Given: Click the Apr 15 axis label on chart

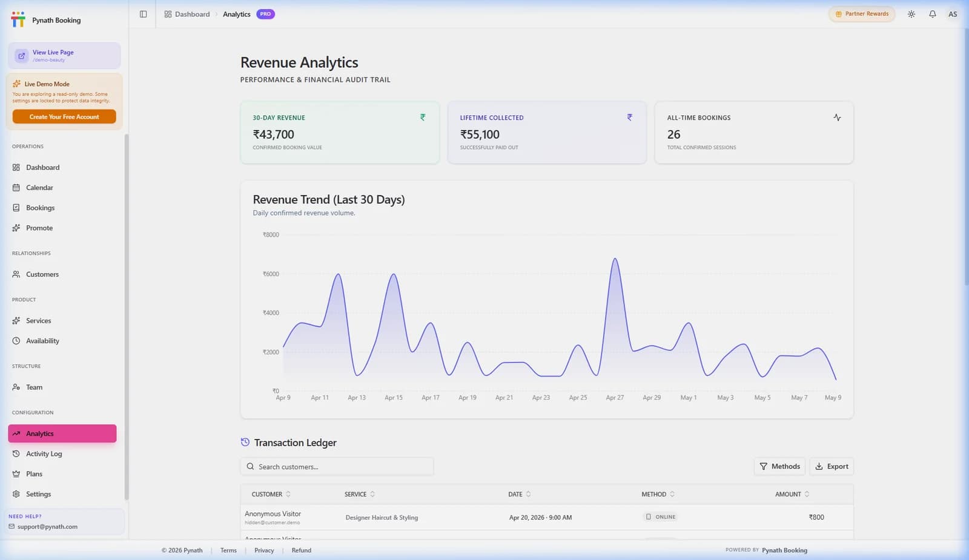Looking at the screenshot, I should [x=394, y=398].
